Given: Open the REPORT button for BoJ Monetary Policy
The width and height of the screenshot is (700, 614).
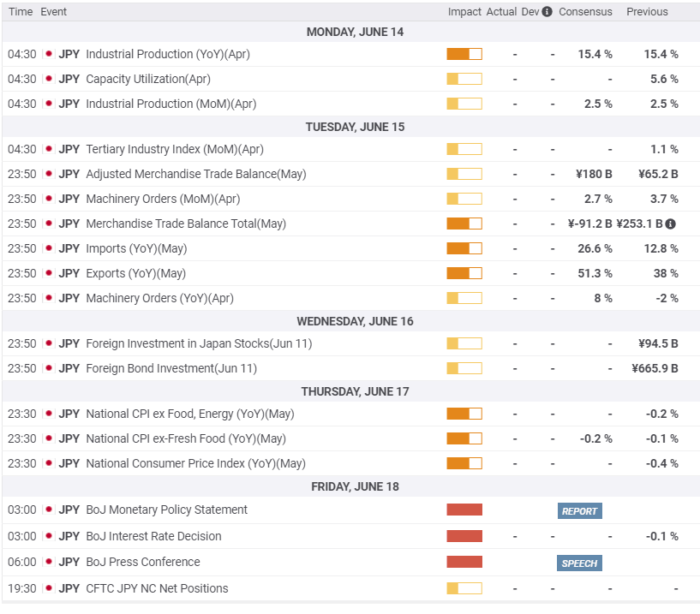Looking at the screenshot, I should pos(579,511).
